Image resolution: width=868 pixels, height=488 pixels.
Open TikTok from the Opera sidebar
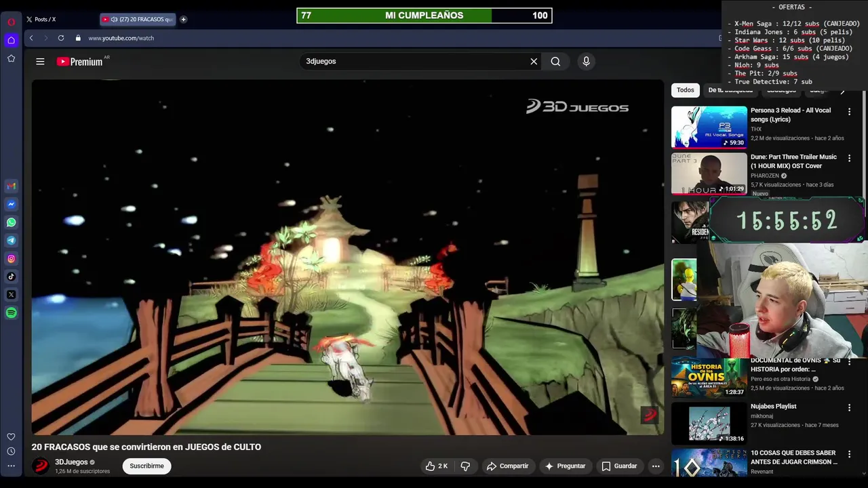[11, 277]
